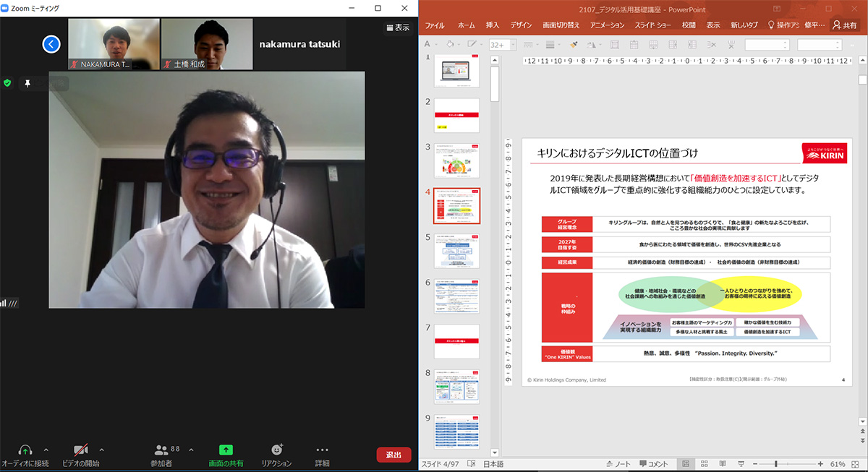868x472 pixels.
Task: Select slide 9 thumbnail in panel
Action: (x=456, y=432)
